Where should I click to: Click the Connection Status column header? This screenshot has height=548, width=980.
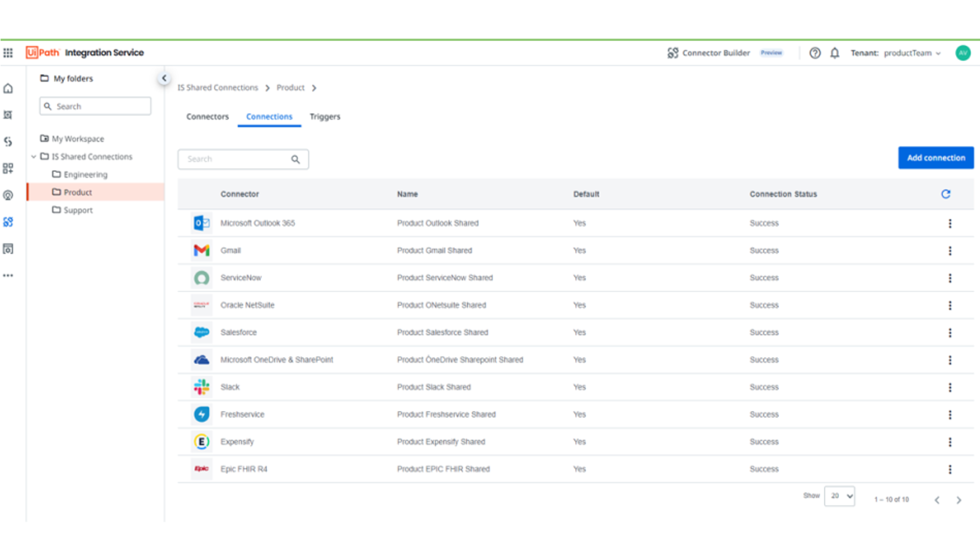click(783, 194)
